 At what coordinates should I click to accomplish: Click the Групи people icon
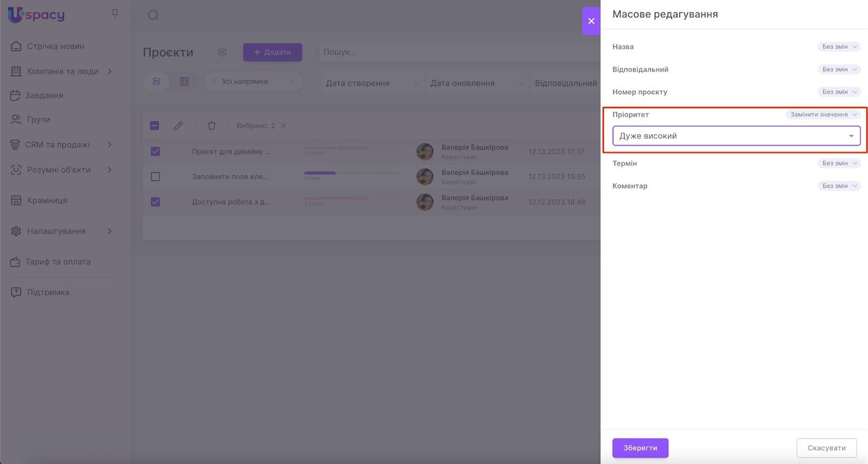(x=16, y=119)
